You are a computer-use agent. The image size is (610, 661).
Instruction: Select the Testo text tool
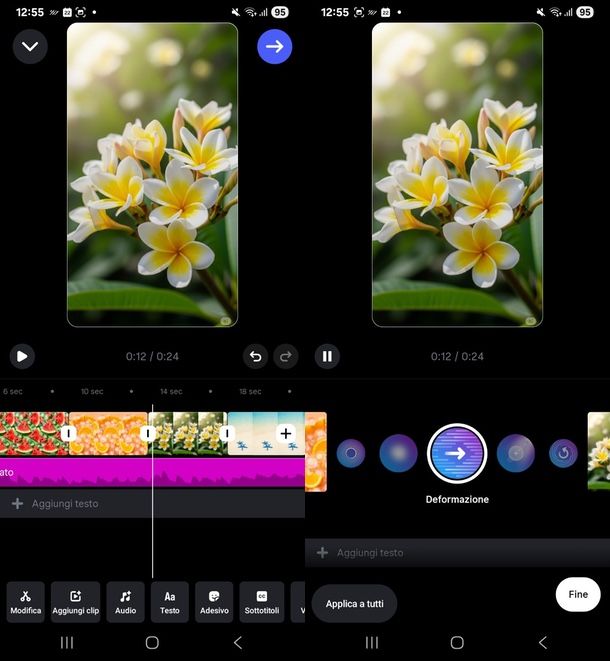(170, 602)
